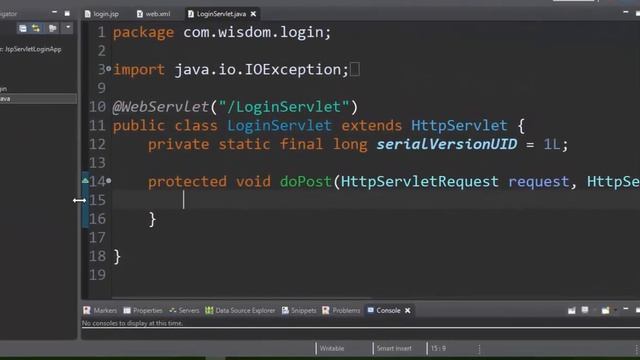640x360 pixels.
Task: Toggle Smart Insert mode in status bar
Action: [394, 349]
